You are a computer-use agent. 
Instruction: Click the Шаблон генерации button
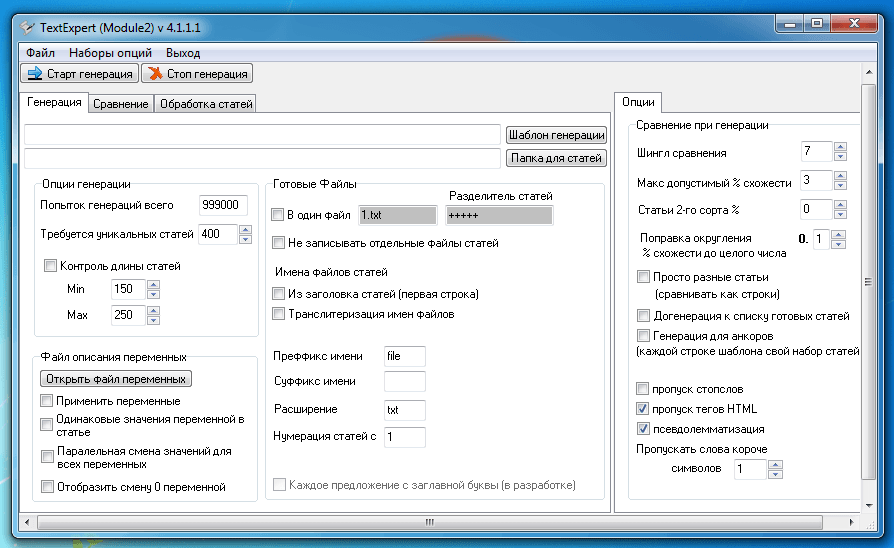point(556,135)
